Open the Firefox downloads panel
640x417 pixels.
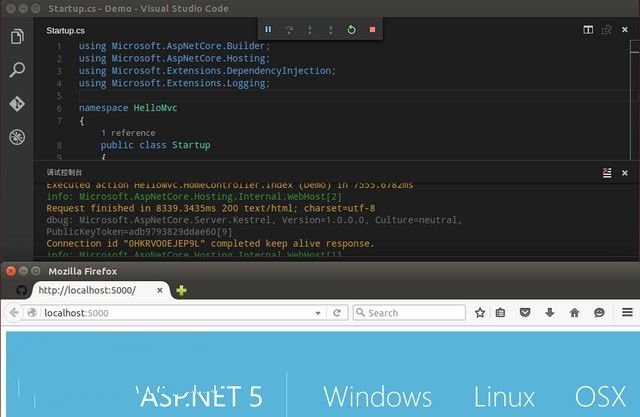[550, 313]
